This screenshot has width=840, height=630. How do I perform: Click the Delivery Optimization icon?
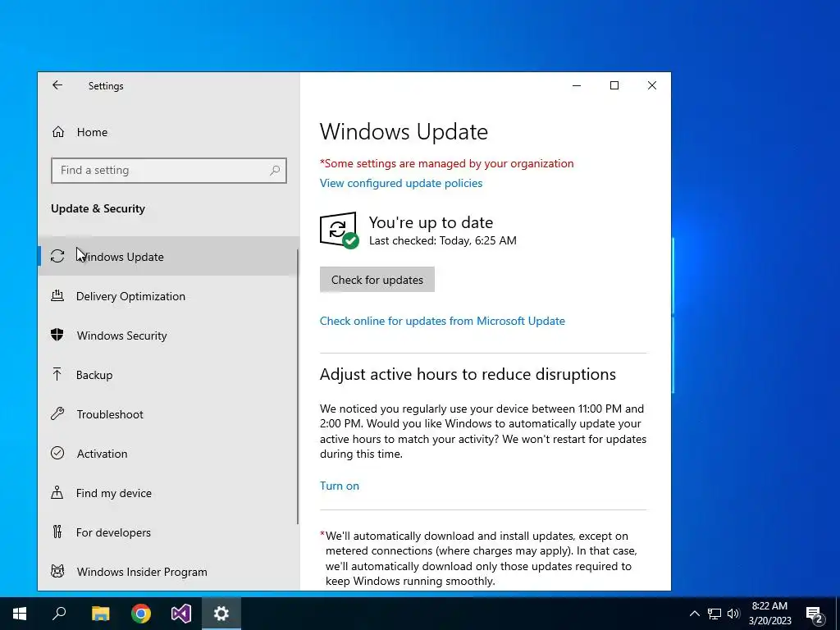point(57,295)
